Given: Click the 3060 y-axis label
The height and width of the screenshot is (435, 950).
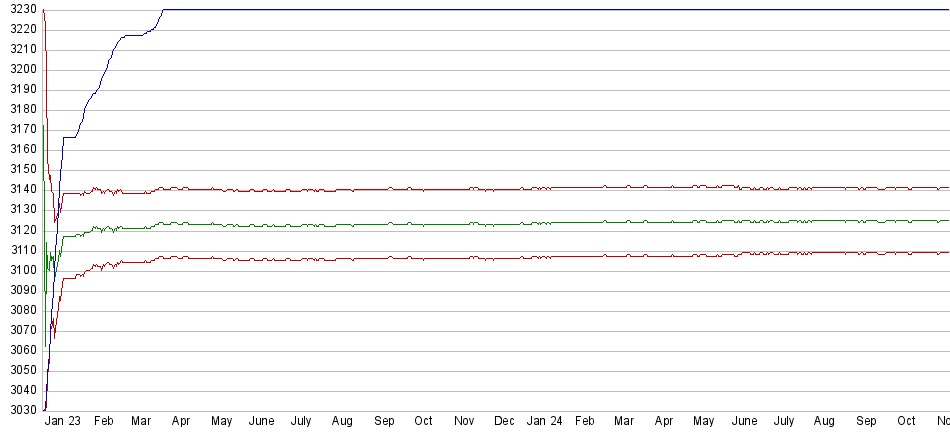Looking at the screenshot, I should tap(19, 350).
